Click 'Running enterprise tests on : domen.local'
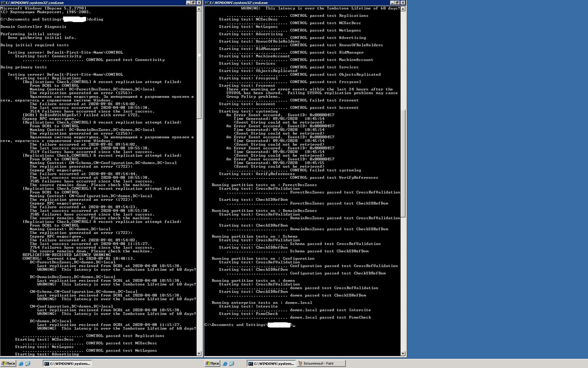 (x=262, y=303)
